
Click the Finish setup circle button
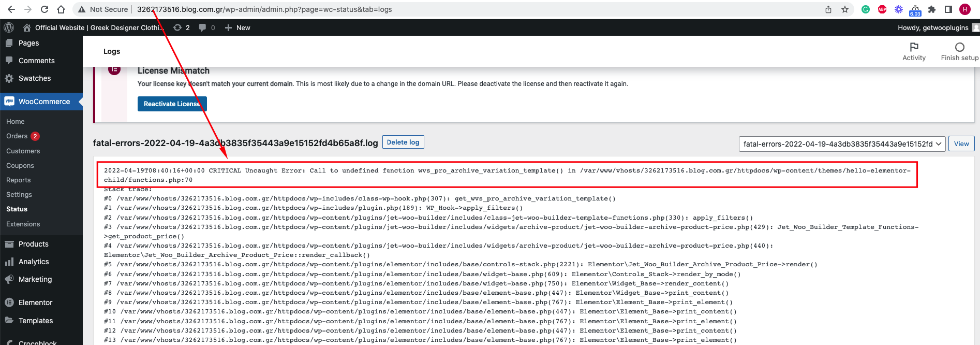(x=960, y=51)
